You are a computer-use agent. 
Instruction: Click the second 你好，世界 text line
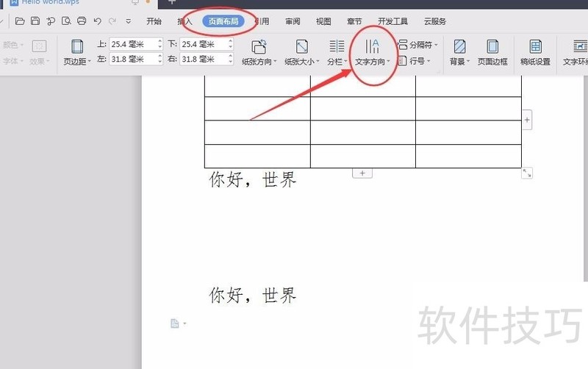(x=253, y=295)
